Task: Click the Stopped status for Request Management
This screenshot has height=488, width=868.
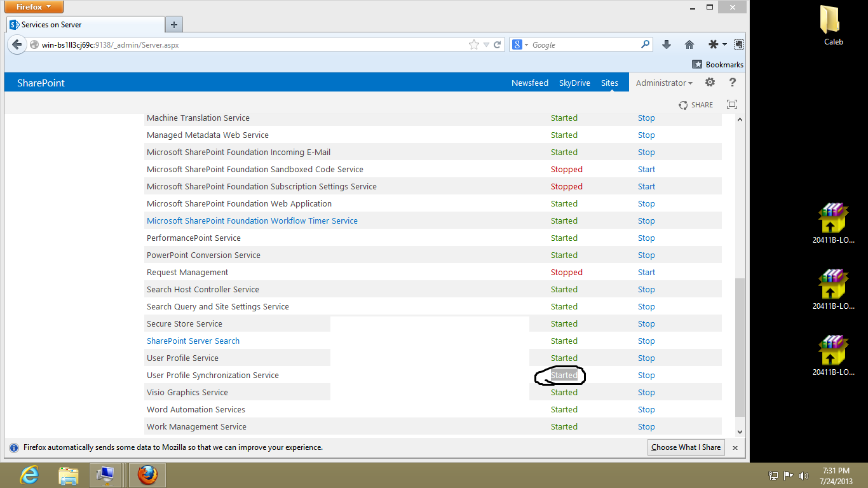Action: coord(567,273)
